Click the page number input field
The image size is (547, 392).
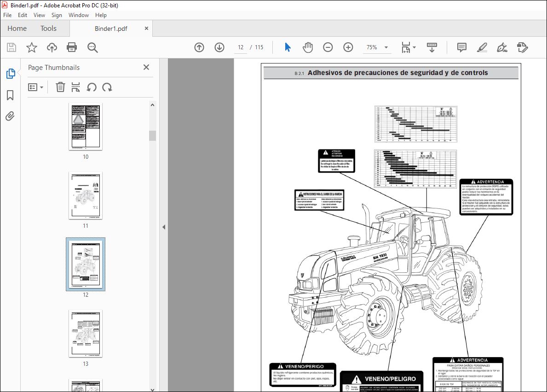241,47
